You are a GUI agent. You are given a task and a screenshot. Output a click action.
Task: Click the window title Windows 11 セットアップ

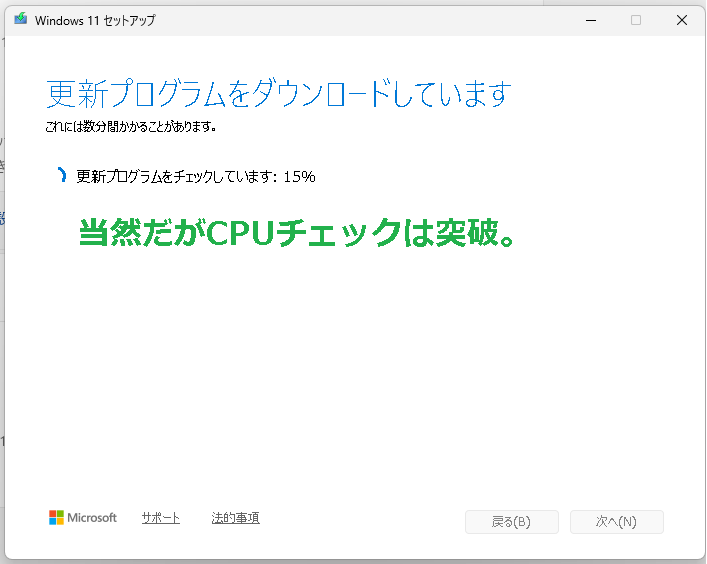[95, 20]
